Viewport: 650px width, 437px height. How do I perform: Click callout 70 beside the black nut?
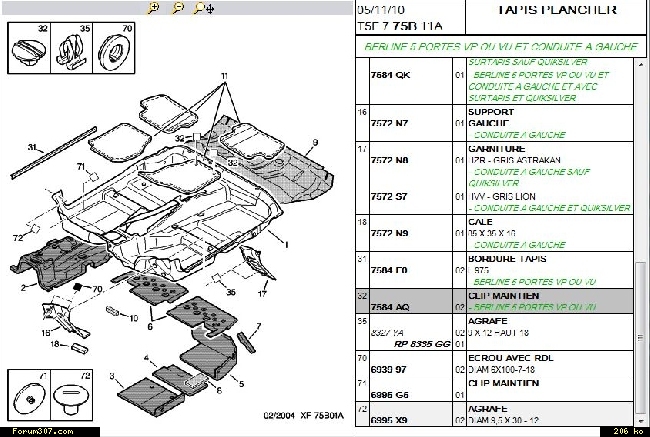[x=97, y=289]
